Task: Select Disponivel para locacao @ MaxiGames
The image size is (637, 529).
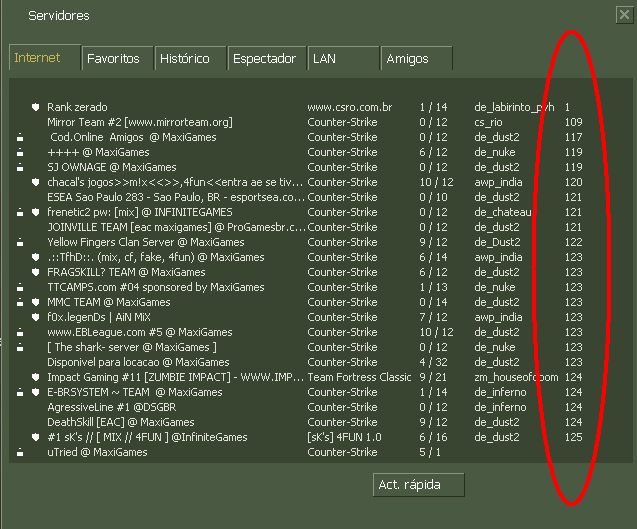Action: (x=321, y=362)
